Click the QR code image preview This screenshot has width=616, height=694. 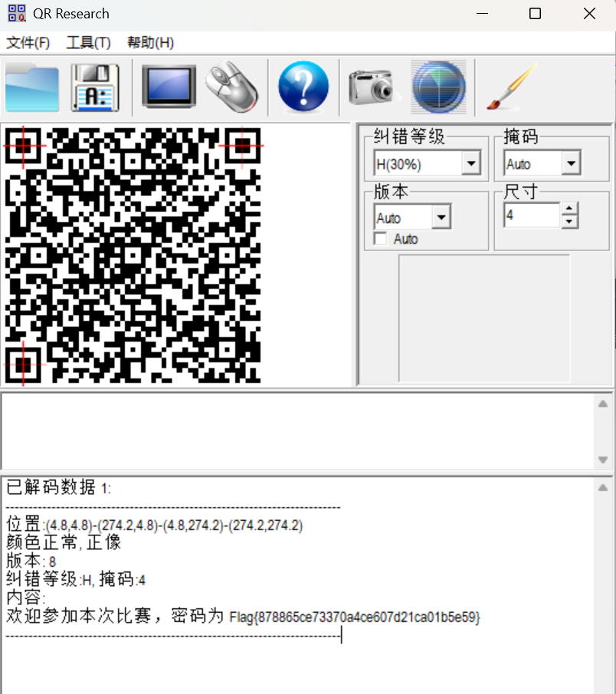click(133, 254)
